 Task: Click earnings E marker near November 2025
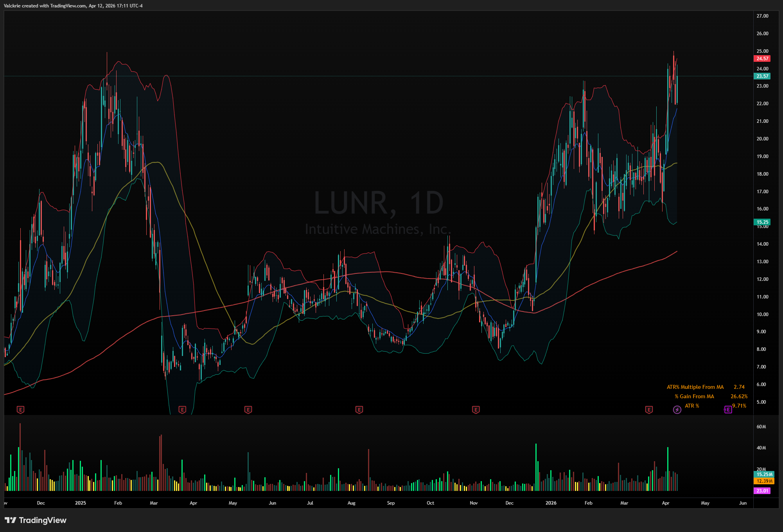click(x=476, y=410)
